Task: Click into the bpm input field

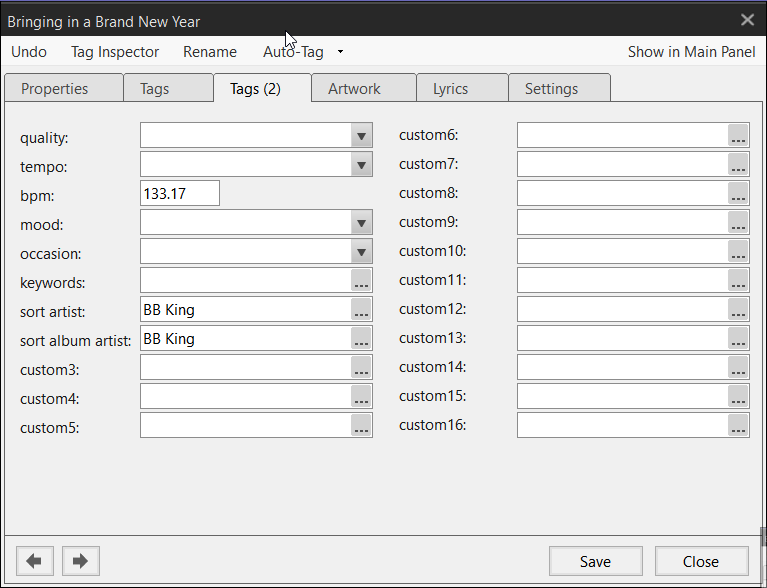Action: pos(180,195)
